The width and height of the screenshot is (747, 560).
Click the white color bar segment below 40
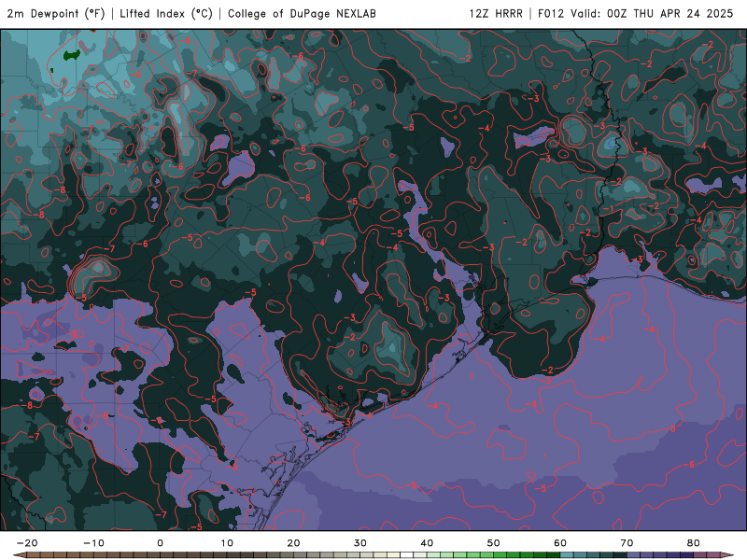click(406, 554)
